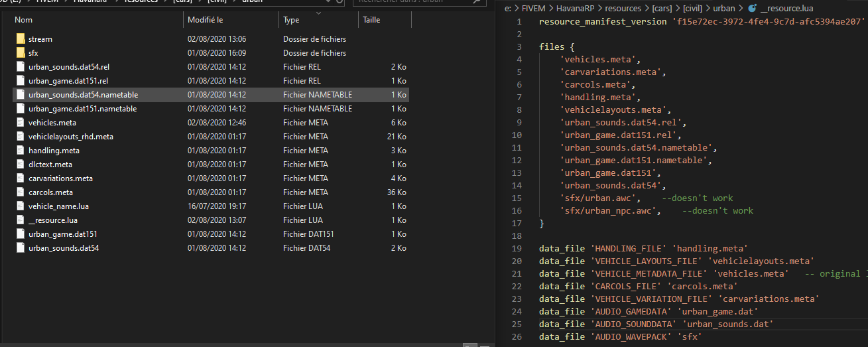
Task: Click file icon of __resource.lua in Explorer
Action: [20, 220]
